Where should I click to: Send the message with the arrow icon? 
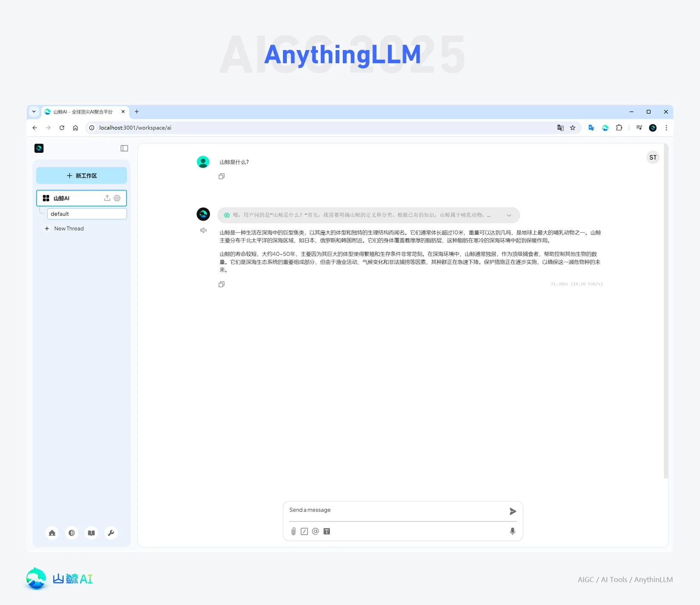point(512,512)
